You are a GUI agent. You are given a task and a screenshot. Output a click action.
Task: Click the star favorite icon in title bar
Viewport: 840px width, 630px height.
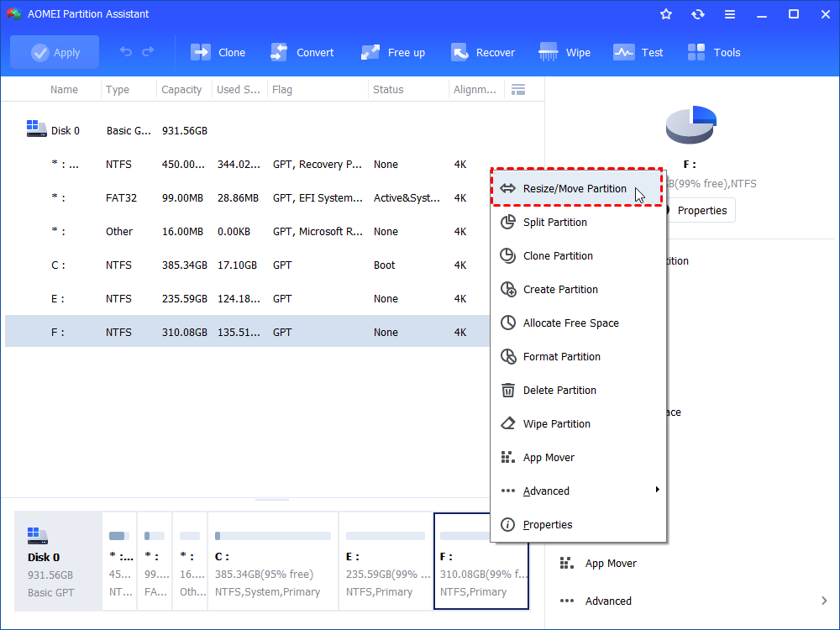(x=665, y=13)
